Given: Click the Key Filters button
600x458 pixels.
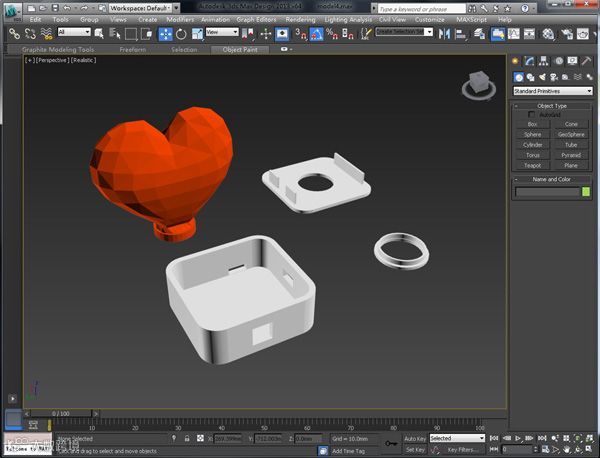Looking at the screenshot, I should click(x=459, y=449).
